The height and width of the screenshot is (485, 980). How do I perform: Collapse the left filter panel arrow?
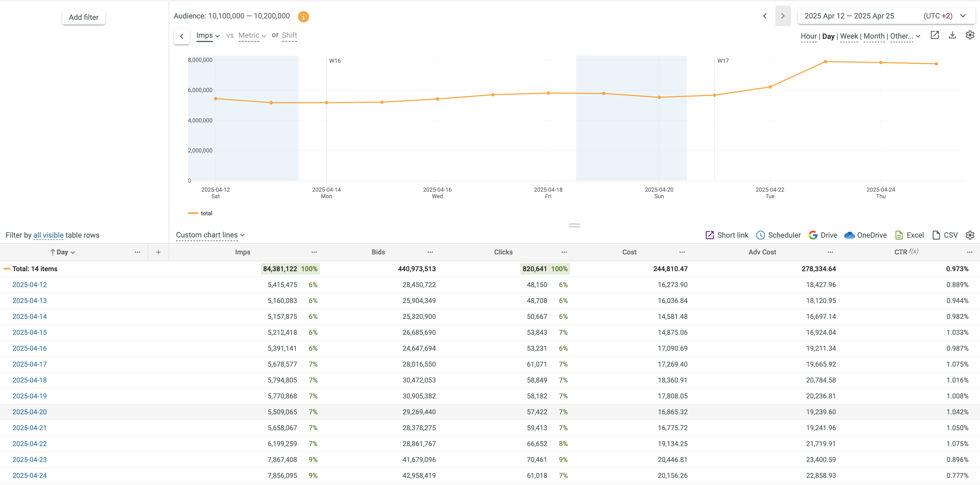(x=182, y=37)
